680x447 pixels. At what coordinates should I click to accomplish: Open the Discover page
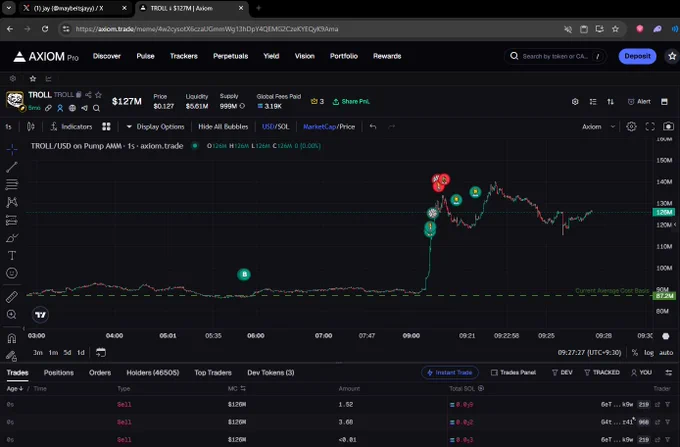[x=107, y=56]
